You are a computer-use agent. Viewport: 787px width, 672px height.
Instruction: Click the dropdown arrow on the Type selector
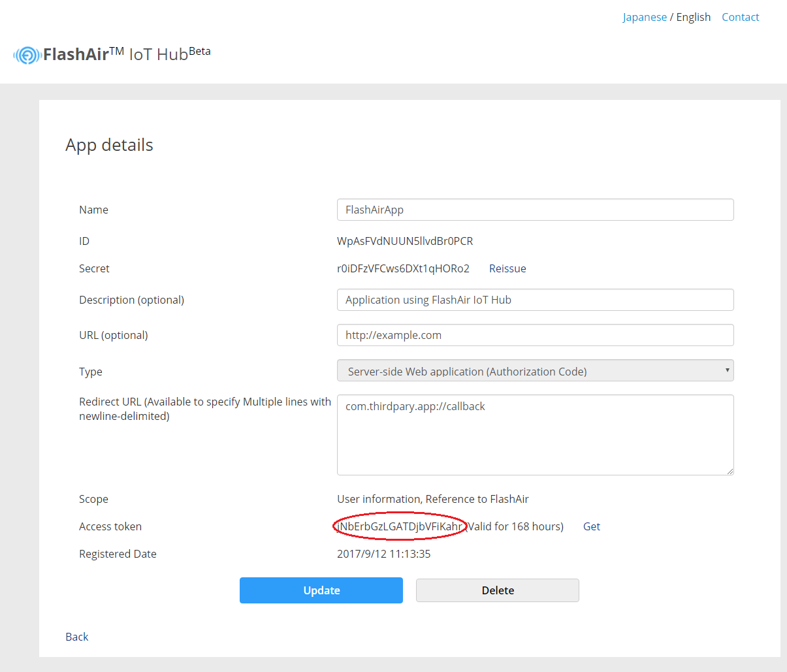(726, 370)
